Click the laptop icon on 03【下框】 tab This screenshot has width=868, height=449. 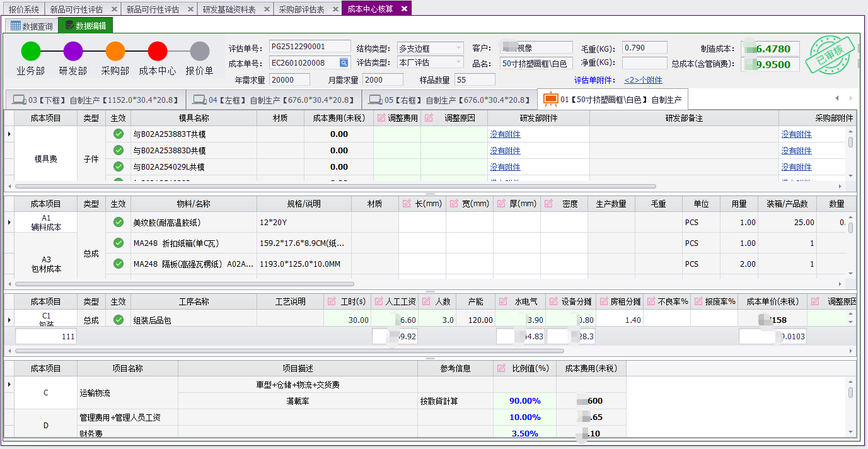[20, 100]
